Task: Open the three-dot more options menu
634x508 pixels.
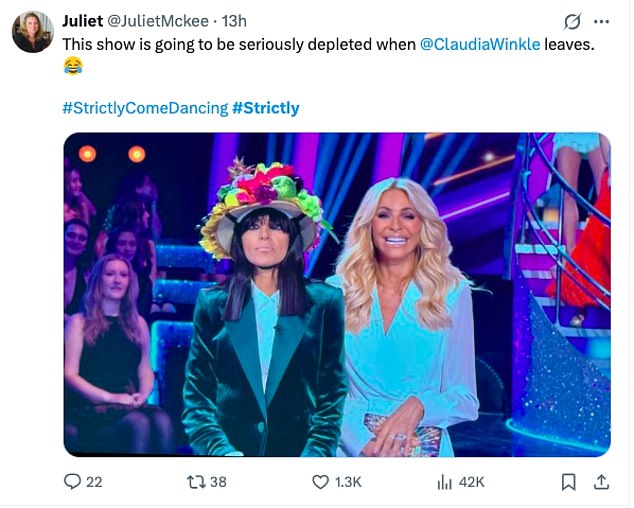Action: pos(601,22)
